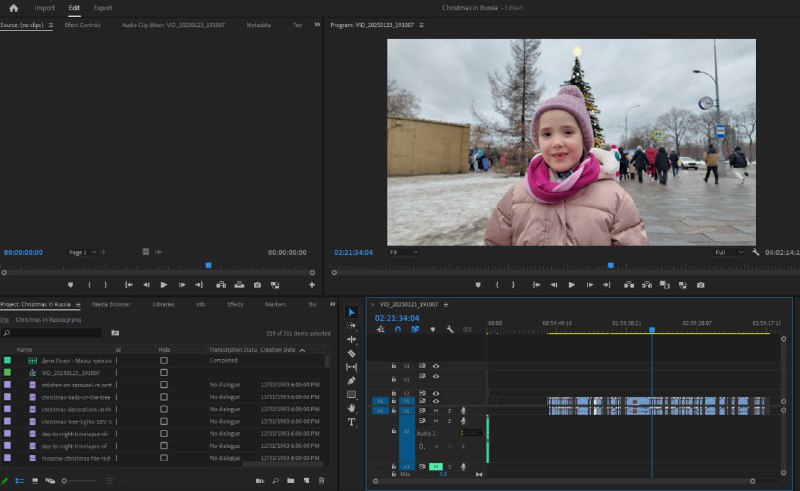This screenshot has width=800, height=491.
Task: Play sequence in Program monitor
Action: 571,285
